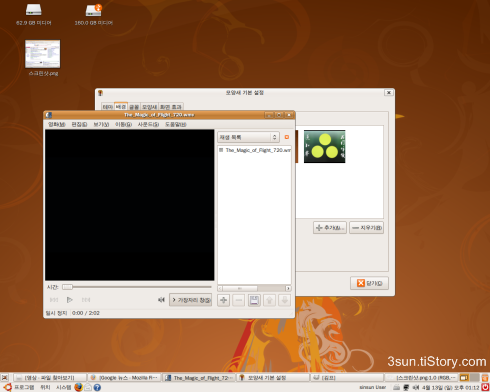Click the video display area
This screenshot has width=490, height=392.
coord(130,205)
